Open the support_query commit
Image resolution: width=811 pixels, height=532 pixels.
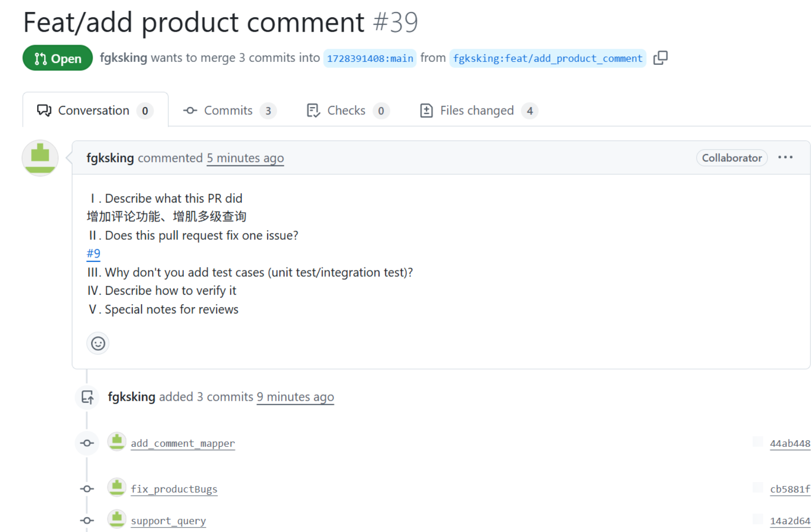[168, 521]
